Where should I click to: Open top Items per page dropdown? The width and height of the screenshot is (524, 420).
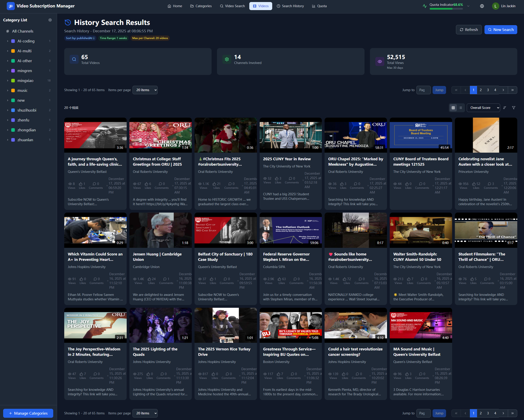point(145,90)
